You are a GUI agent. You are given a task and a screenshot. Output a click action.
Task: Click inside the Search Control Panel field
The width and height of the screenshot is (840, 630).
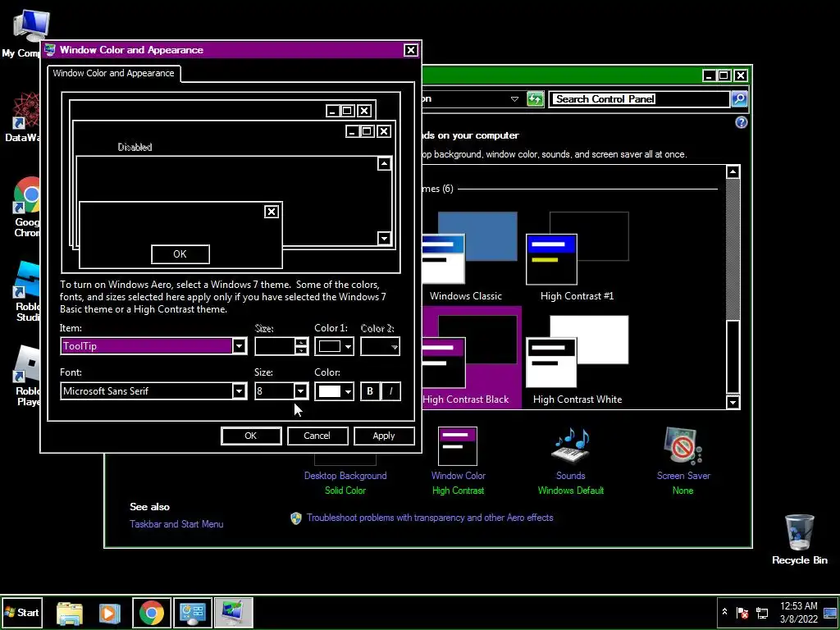pos(638,99)
